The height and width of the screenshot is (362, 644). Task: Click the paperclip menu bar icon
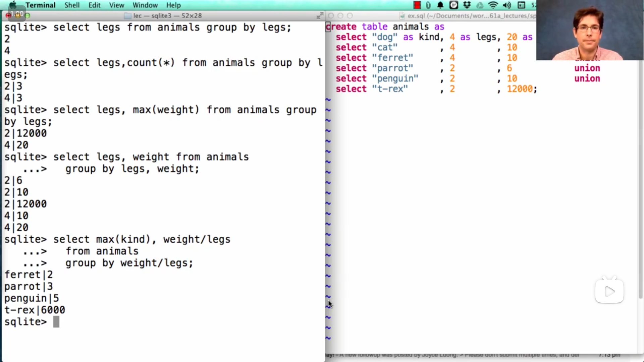(x=428, y=5)
